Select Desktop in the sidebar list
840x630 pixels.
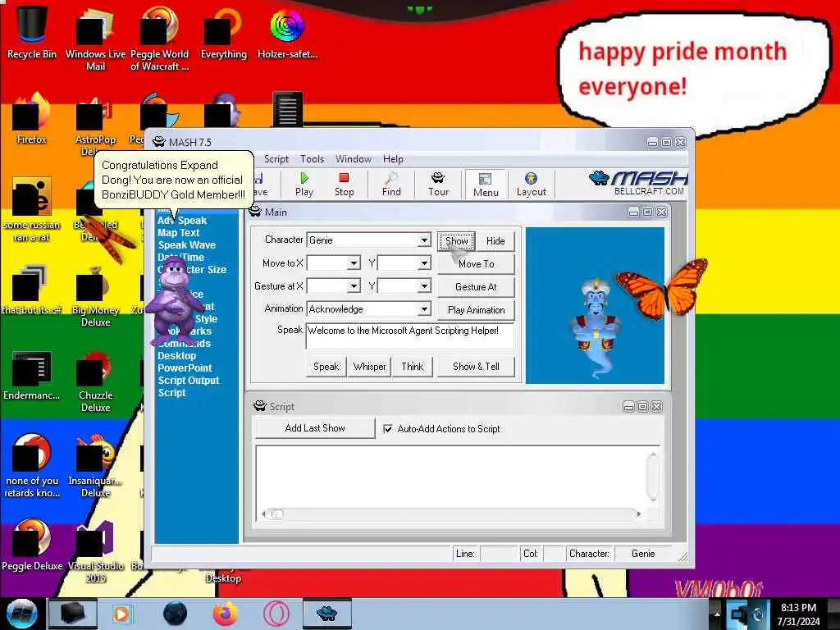point(177,356)
